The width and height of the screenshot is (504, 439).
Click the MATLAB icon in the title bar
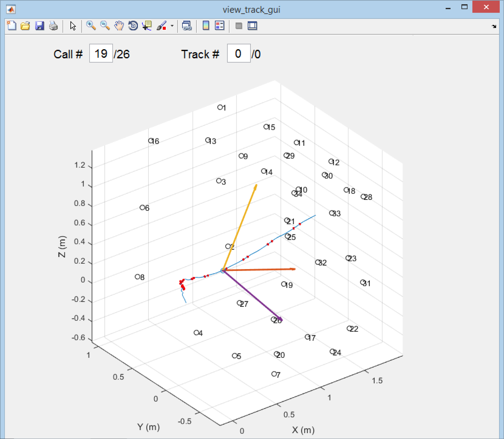tap(11, 10)
